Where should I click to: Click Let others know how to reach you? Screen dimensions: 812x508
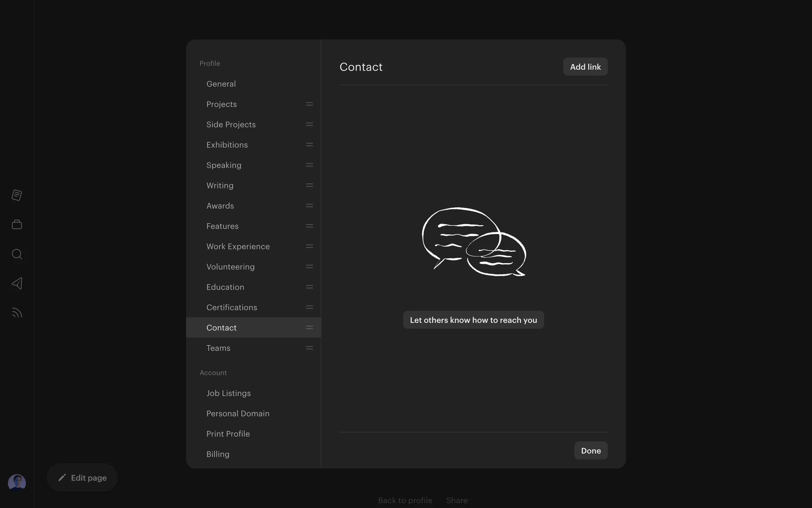473,320
